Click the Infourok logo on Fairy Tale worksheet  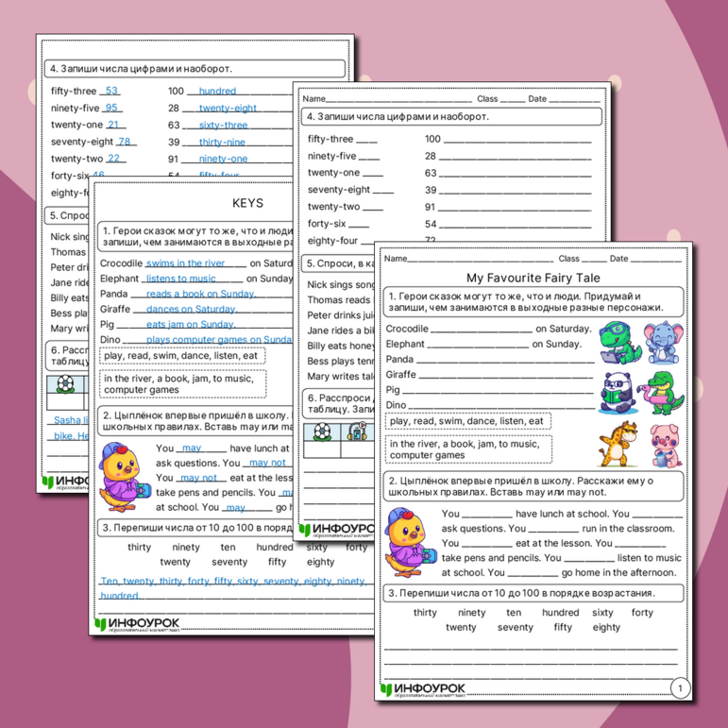pyautogui.click(x=423, y=689)
